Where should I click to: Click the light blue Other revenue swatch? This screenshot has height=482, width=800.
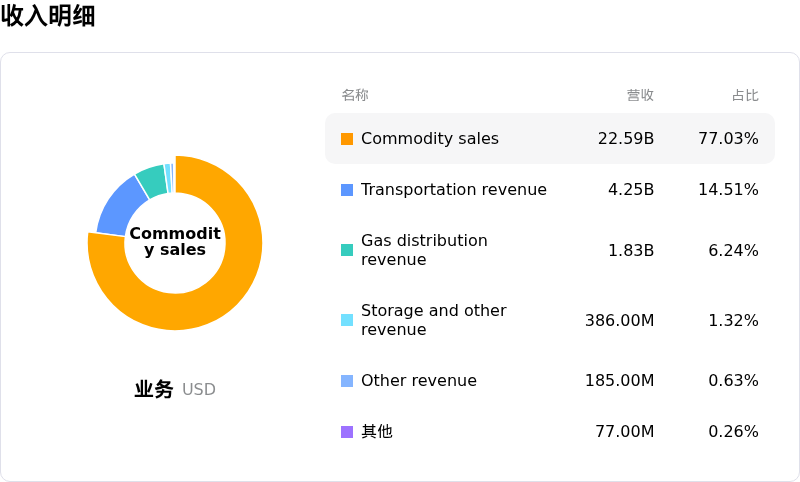click(x=347, y=381)
